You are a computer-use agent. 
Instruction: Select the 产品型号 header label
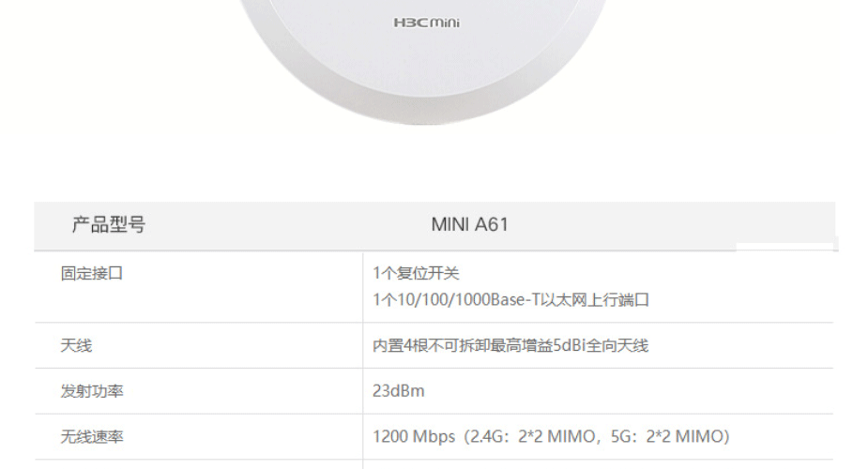click(109, 224)
